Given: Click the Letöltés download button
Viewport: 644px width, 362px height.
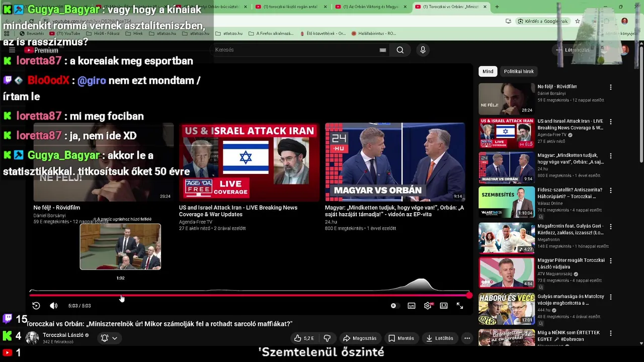Looking at the screenshot, I should (x=439, y=338).
